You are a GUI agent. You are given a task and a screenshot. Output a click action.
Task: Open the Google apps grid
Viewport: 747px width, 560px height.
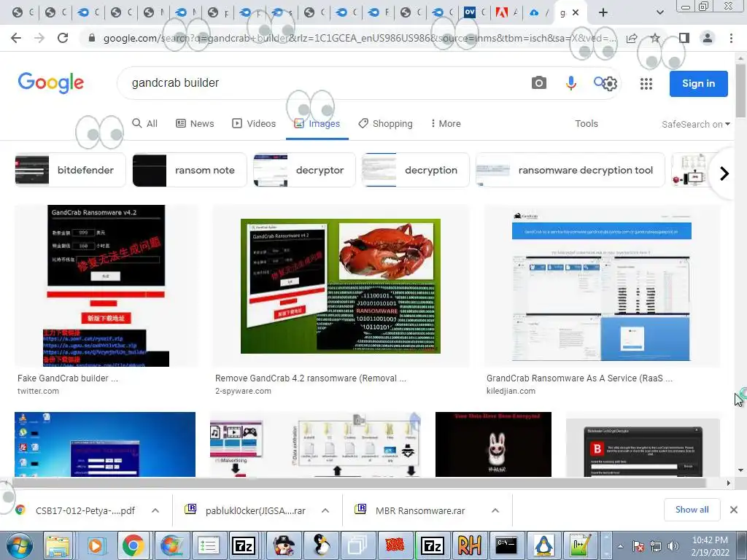point(646,84)
